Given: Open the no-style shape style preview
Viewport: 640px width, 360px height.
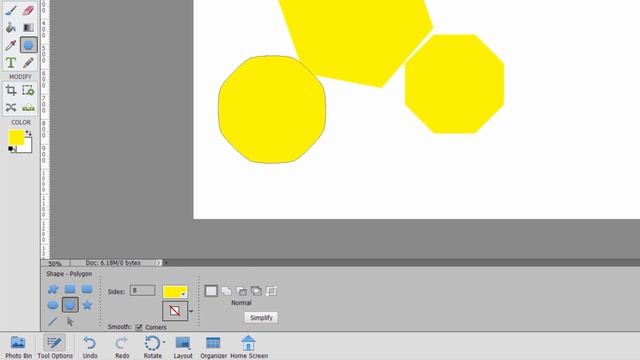Looking at the screenshot, I should tap(175, 311).
